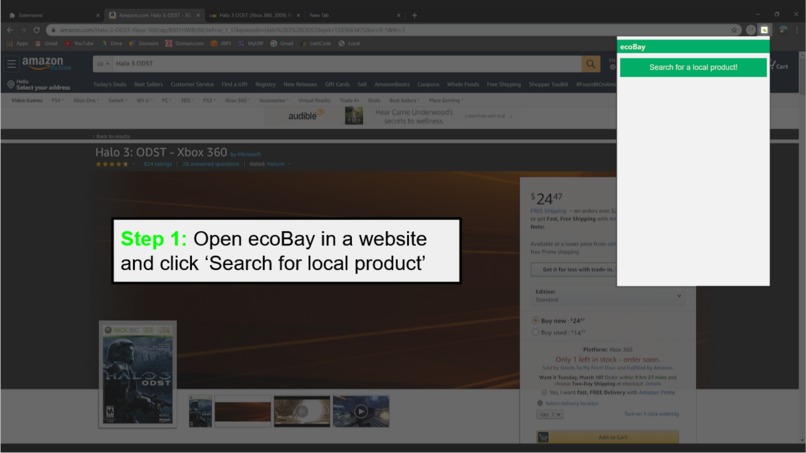The width and height of the screenshot is (806, 453).
Task: Open the LeetCode bookmark
Action: (316, 44)
